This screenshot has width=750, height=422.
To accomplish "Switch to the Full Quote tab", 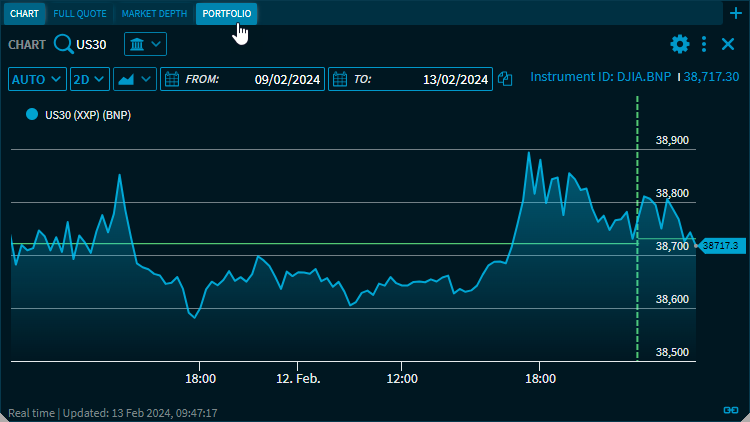I will (x=80, y=14).
